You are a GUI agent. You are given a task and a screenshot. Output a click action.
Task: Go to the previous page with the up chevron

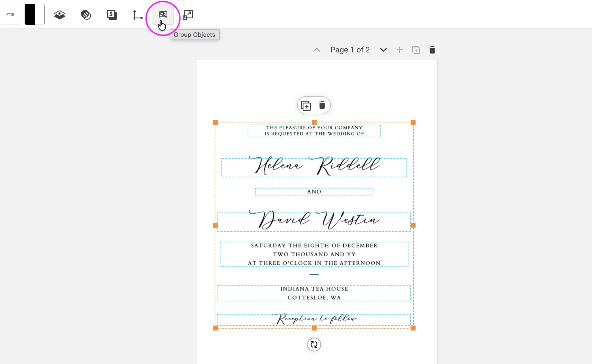(317, 50)
